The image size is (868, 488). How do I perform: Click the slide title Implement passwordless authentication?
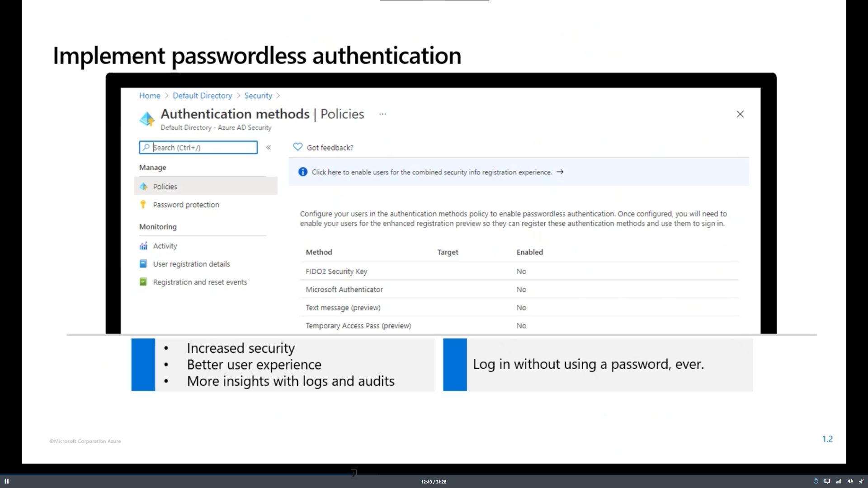[x=257, y=56]
